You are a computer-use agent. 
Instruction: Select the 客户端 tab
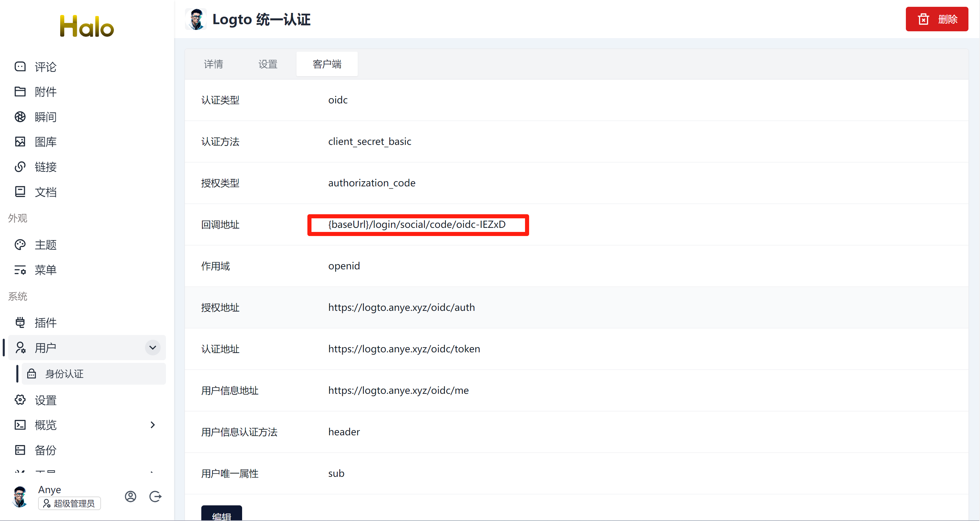[x=327, y=64]
